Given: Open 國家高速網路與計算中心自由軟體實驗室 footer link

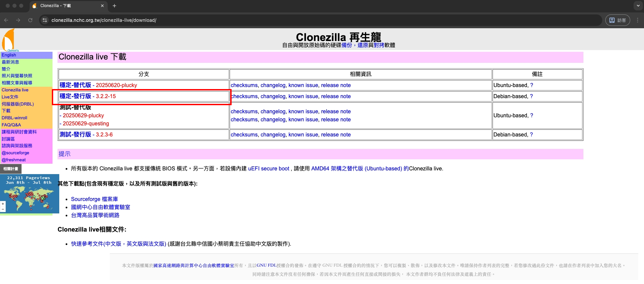Looking at the screenshot, I should [x=194, y=266].
